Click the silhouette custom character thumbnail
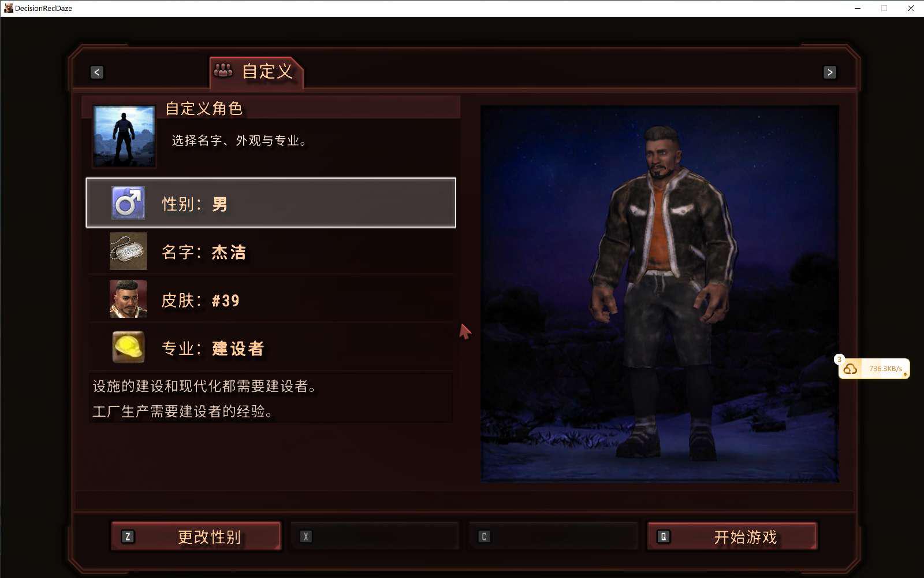The width and height of the screenshot is (924, 578). click(124, 136)
